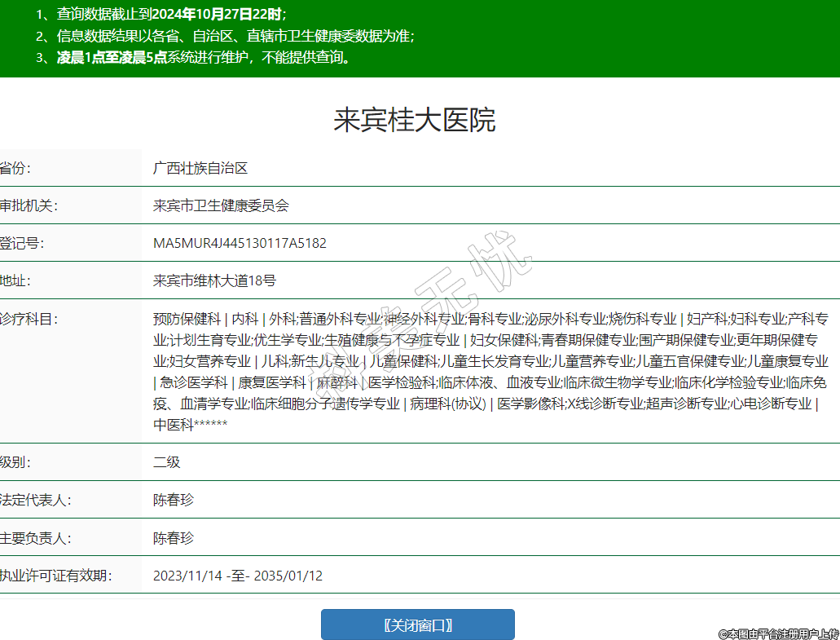The width and height of the screenshot is (840, 640).
Task: Click the 关闭窗口 button
Action: [417, 625]
